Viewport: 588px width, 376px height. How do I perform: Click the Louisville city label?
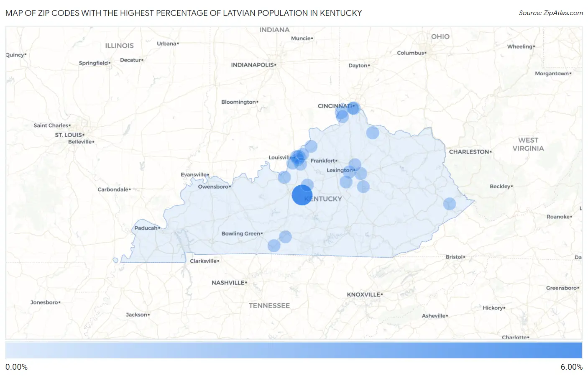pos(280,158)
